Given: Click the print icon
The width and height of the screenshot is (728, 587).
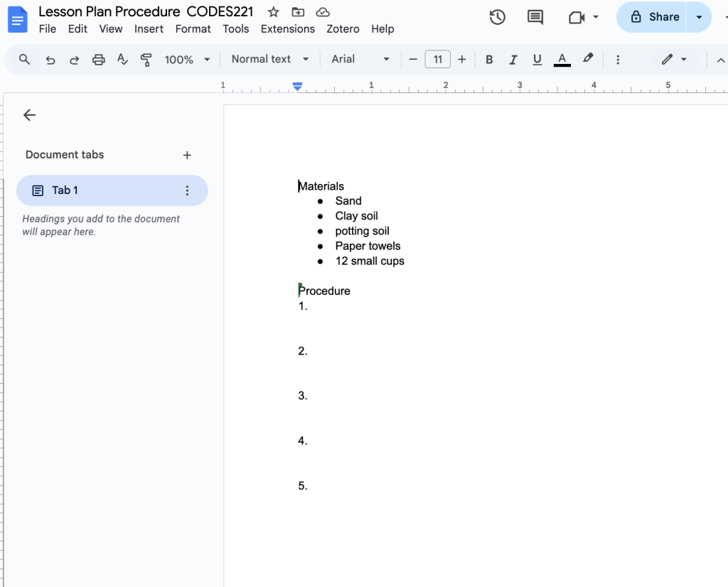Looking at the screenshot, I should pyautogui.click(x=99, y=60).
